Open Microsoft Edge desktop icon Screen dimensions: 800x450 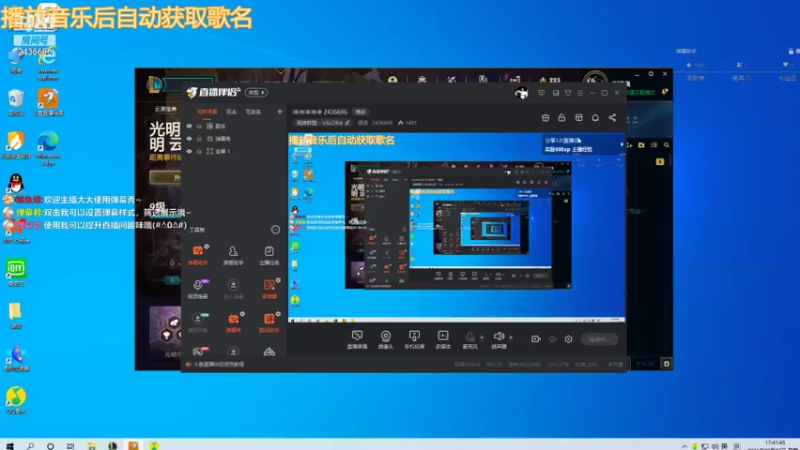48,148
